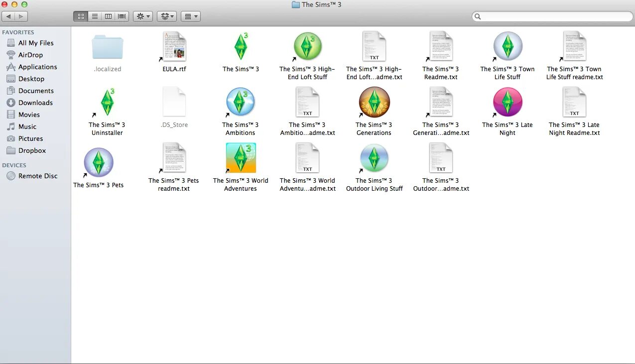Select the Generations readme text file icon

click(x=441, y=102)
